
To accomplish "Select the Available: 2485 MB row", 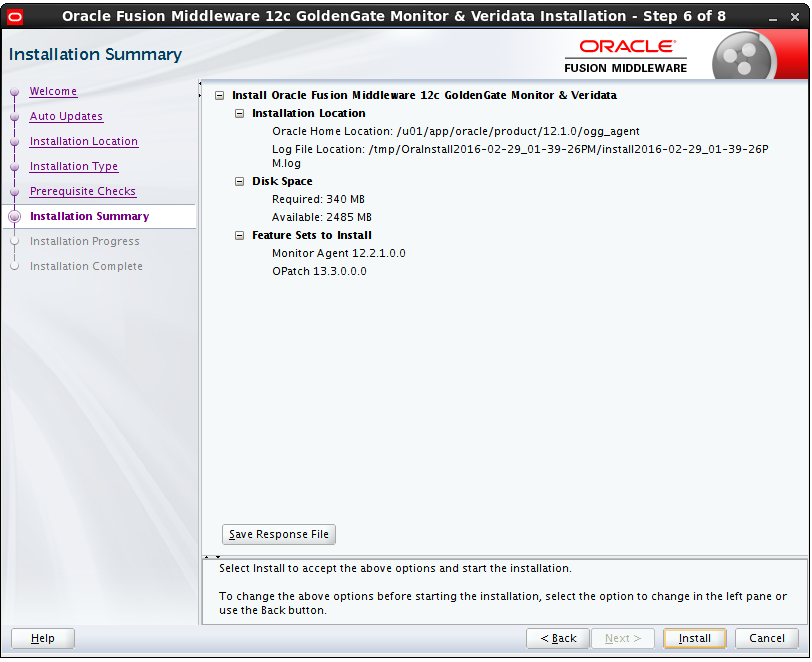I will (x=322, y=218).
